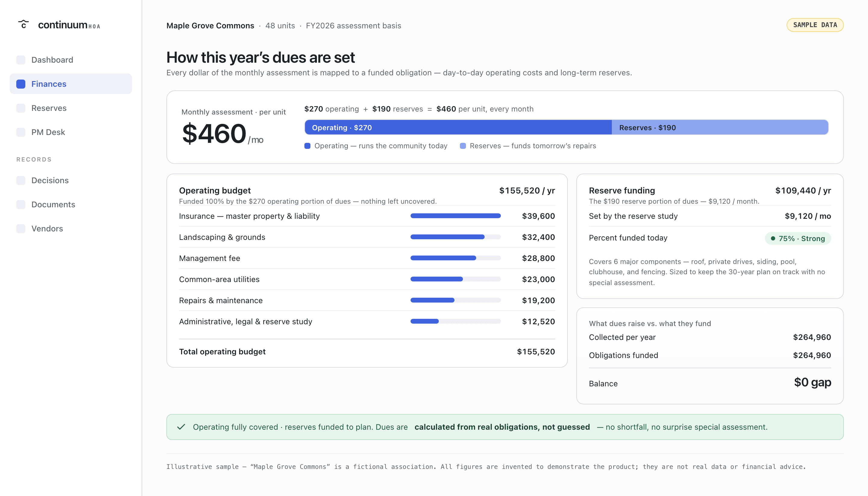Screen dimensions: 868x496
Task: Click the $12,520 administrative amount
Action: pos(538,322)
